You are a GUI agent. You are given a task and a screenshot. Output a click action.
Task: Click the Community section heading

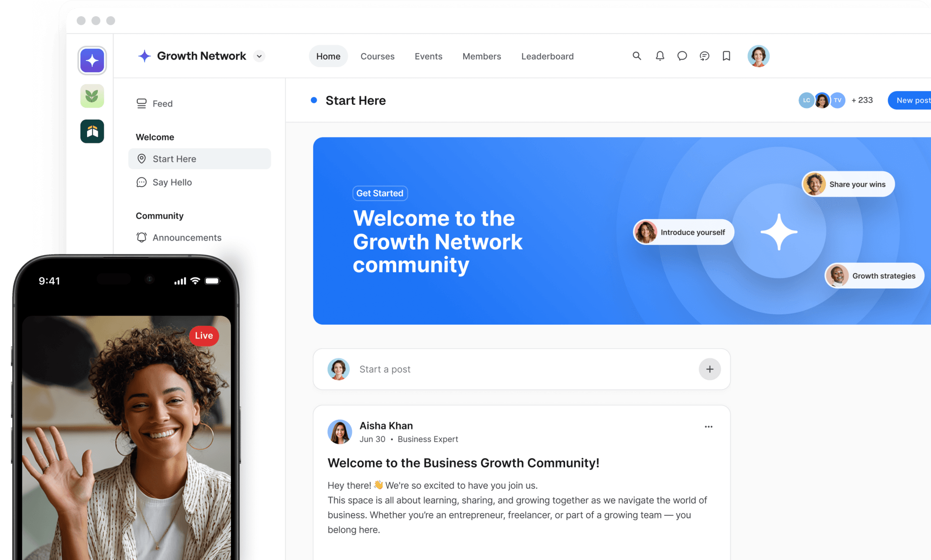[160, 216]
